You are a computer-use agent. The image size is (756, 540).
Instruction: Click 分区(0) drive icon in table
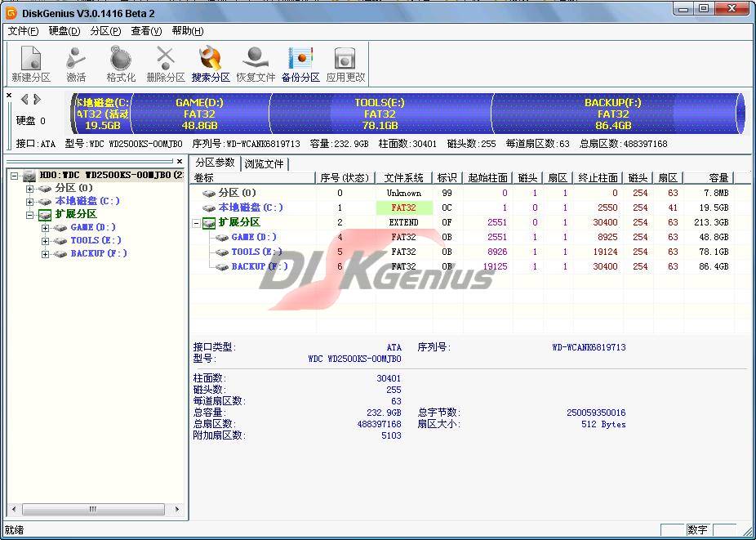(209, 194)
